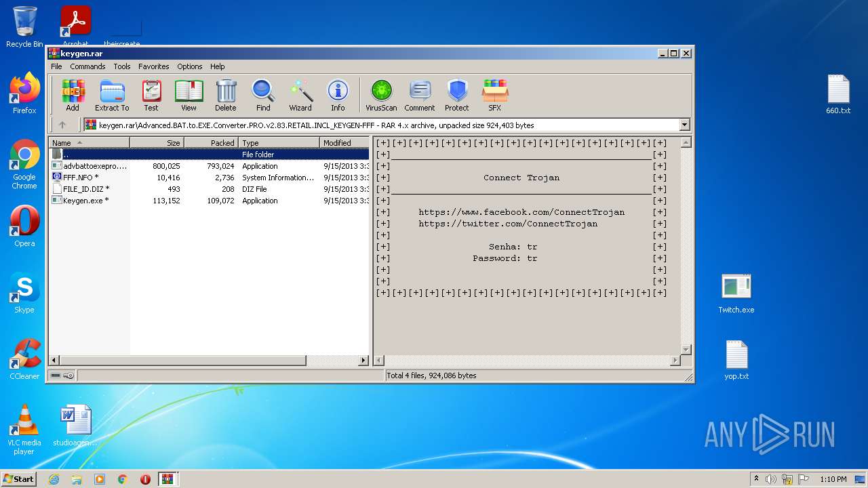Click the status bar totals text

431,375
